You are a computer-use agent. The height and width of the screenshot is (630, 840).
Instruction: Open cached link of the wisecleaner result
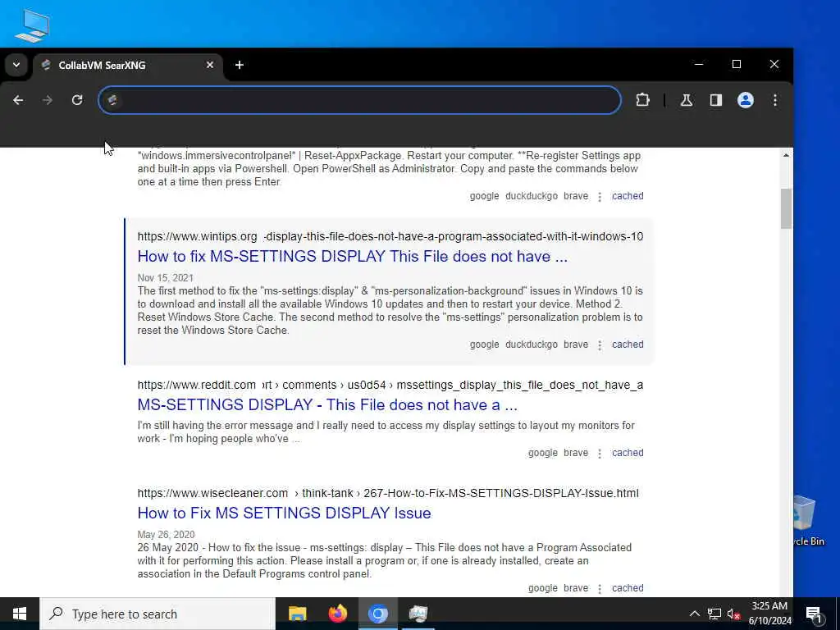[x=628, y=587]
